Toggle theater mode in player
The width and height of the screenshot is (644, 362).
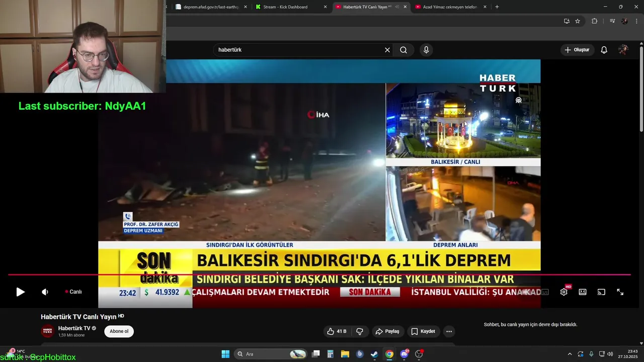coord(583,292)
